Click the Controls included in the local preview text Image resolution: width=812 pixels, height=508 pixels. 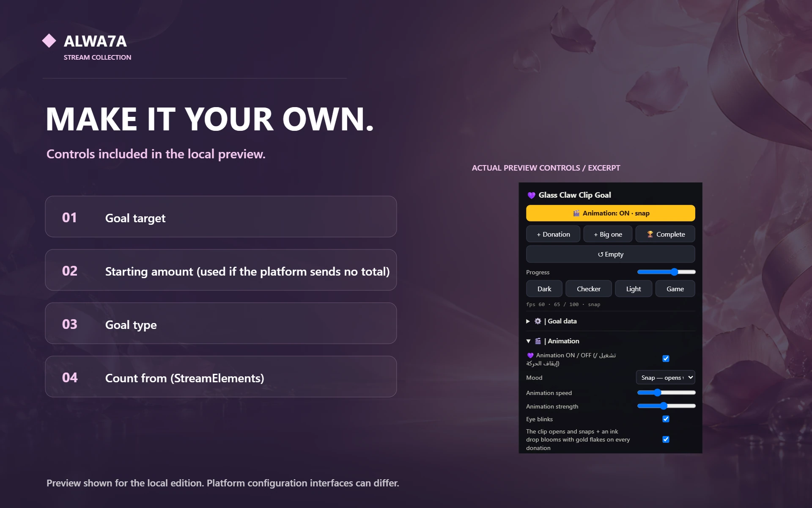(156, 154)
